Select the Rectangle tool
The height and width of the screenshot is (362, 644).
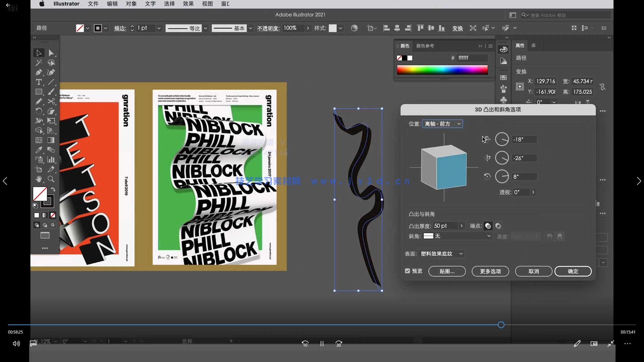point(39,92)
